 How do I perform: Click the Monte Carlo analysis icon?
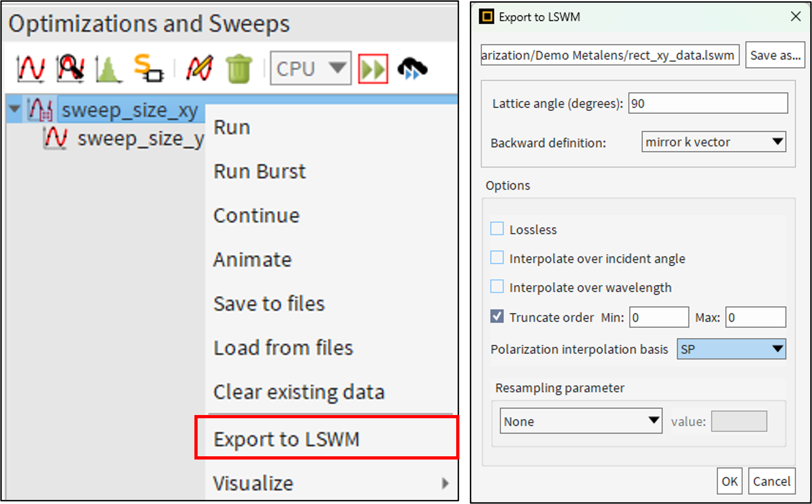pos(108,69)
